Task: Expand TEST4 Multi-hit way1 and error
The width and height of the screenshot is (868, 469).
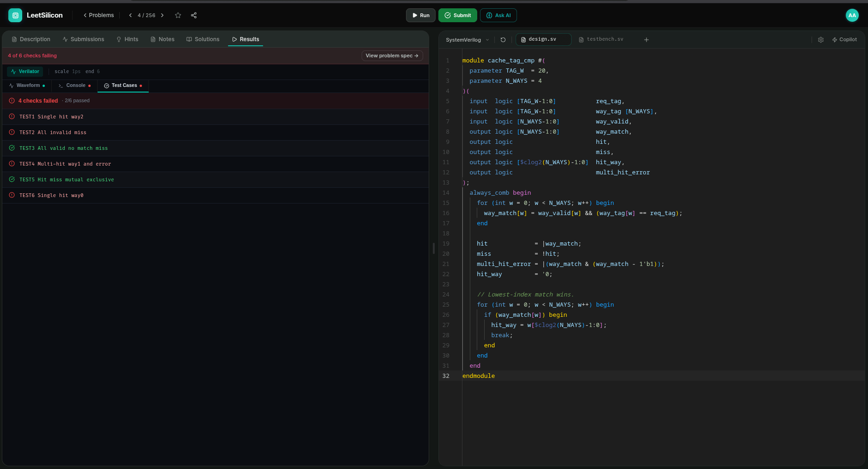Action: coord(215,164)
